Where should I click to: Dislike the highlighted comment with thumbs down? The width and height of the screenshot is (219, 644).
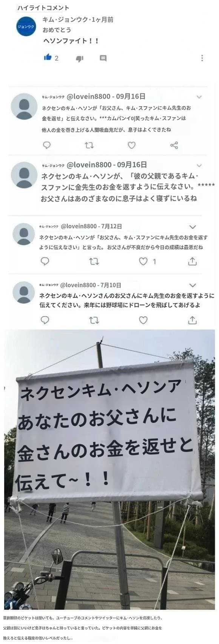(80, 58)
